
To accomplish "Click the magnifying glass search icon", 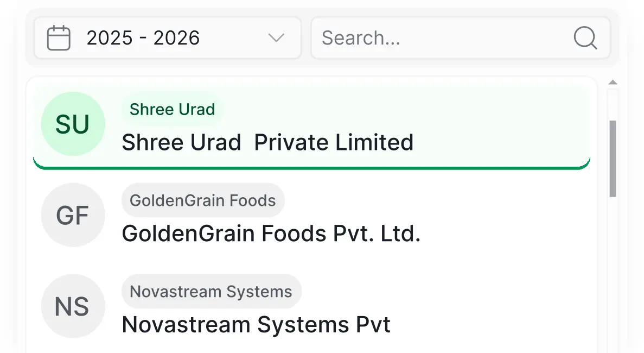I will (x=585, y=38).
